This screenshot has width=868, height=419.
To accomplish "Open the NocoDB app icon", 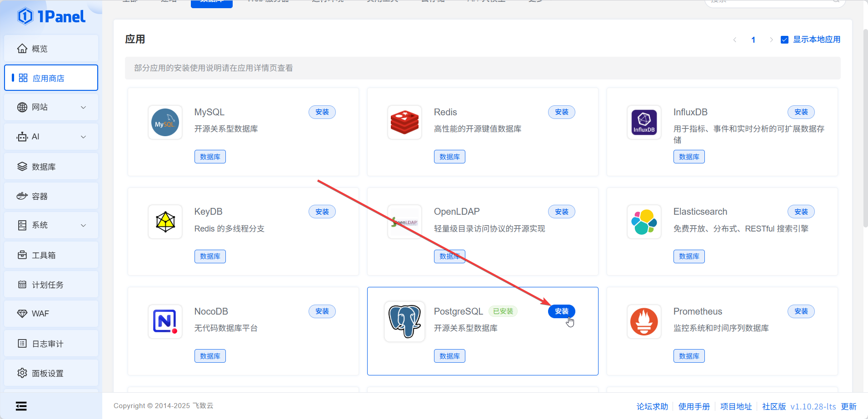I will 165,321.
